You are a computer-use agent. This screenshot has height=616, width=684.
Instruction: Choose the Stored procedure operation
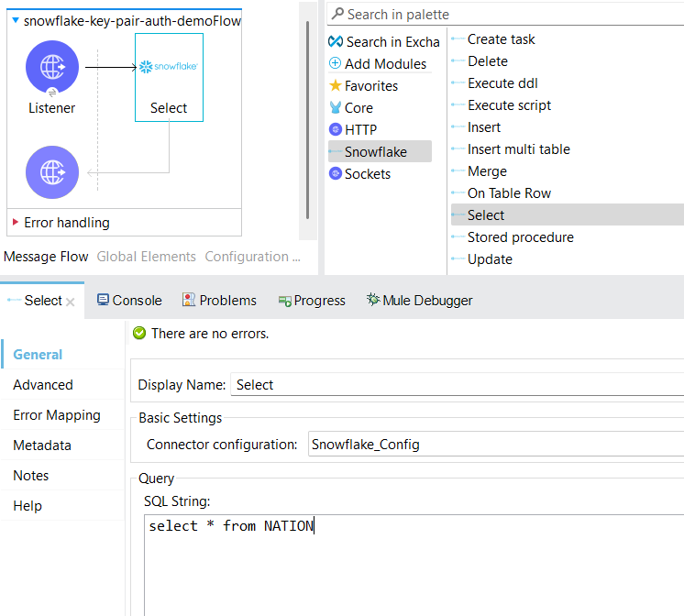click(x=520, y=237)
